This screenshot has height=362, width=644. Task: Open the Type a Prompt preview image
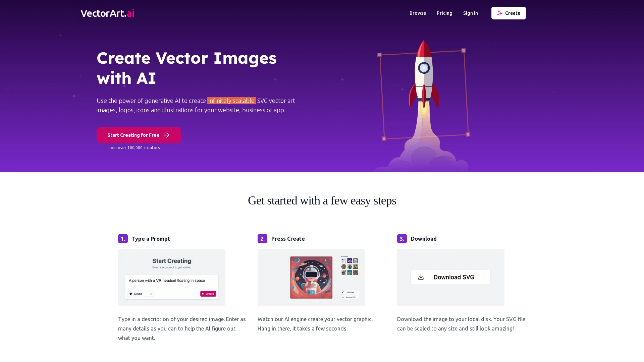coord(172,278)
